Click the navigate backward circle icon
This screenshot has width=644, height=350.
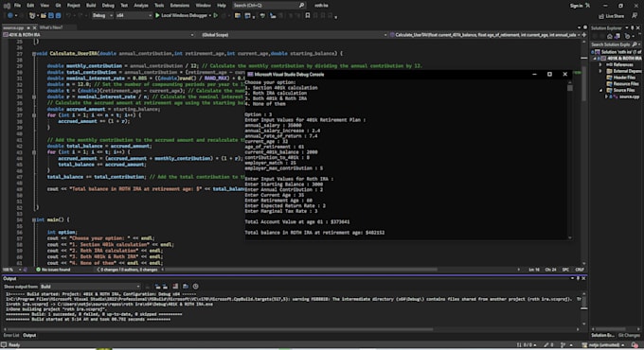[9, 15]
